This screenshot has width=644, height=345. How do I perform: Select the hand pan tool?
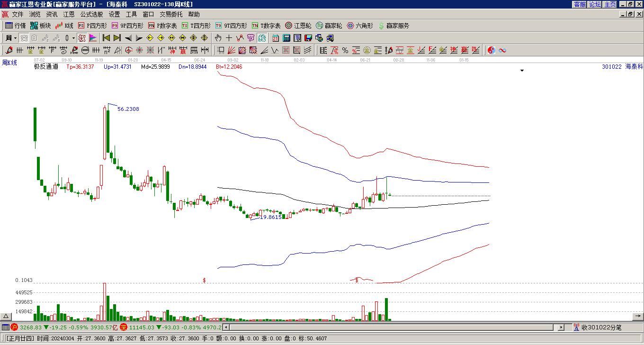tap(218, 38)
